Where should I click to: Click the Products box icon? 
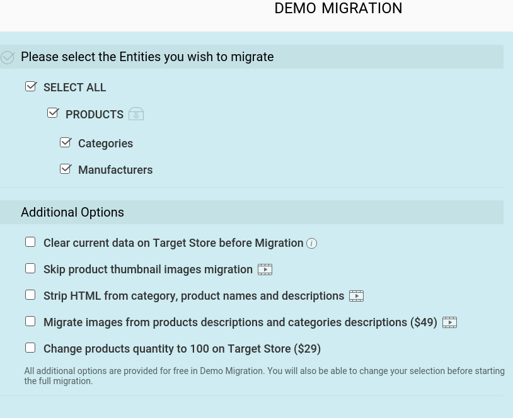click(136, 114)
